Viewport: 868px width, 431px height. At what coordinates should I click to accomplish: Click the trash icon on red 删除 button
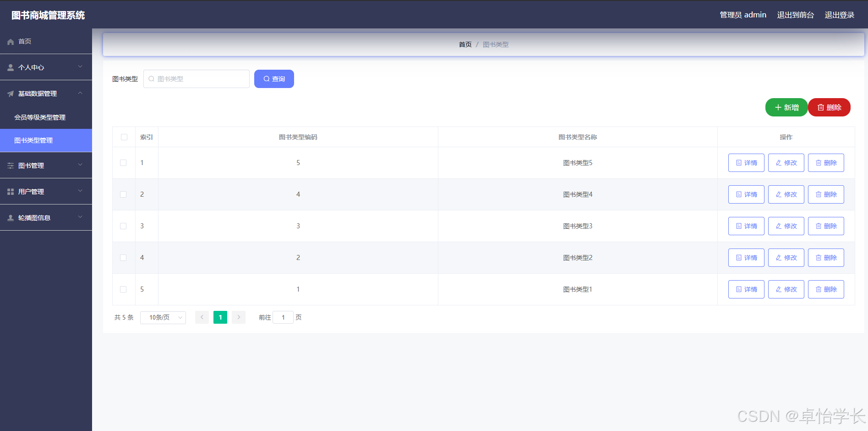(x=821, y=107)
